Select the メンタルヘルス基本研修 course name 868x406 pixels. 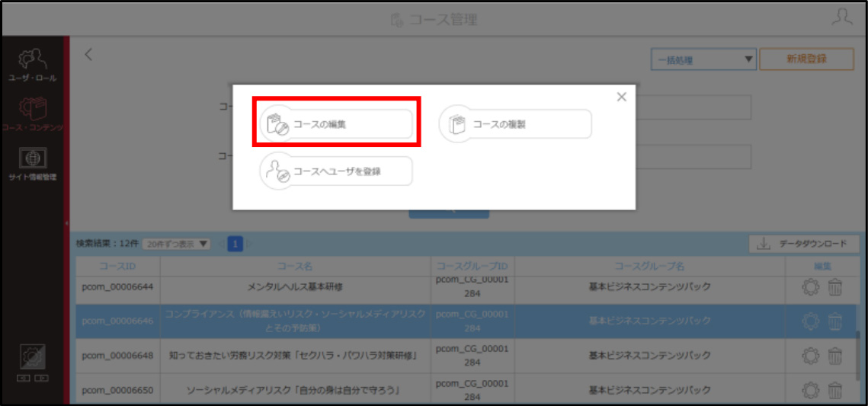point(296,287)
